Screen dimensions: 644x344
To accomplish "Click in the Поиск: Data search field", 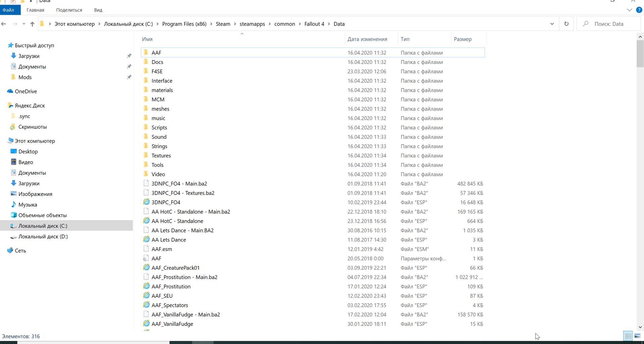I will (609, 24).
